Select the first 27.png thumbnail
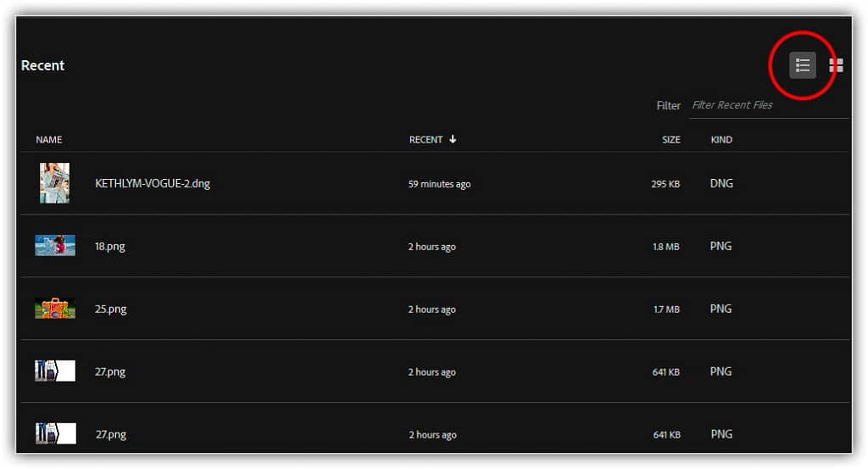This screenshot has height=469, width=868. pyautogui.click(x=55, y=371)
